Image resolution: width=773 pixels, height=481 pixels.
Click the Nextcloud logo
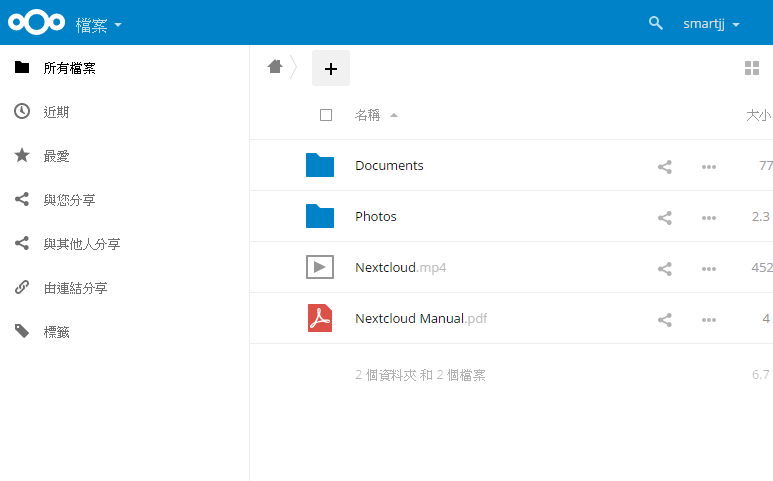coord(36,22)
